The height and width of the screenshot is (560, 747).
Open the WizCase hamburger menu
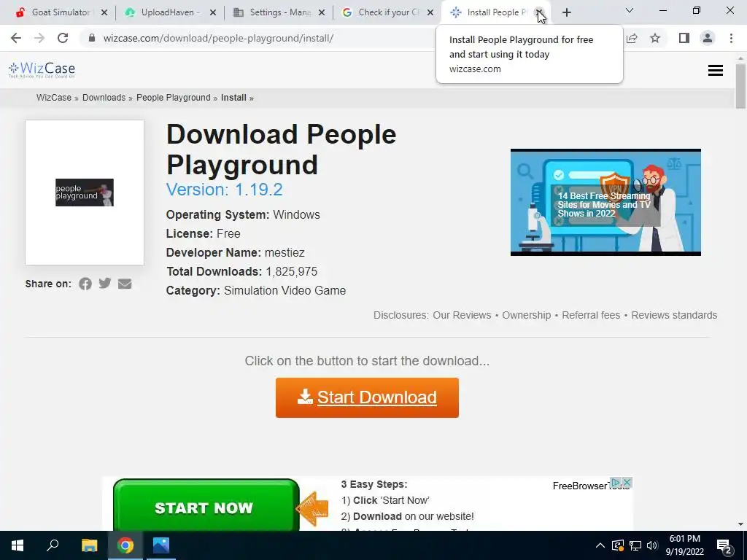point(715,71)
